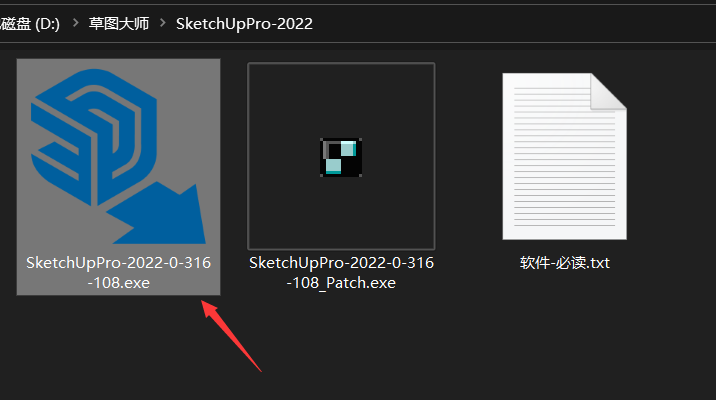716x400 pixels.
Task: Click the SketchUpPro-2022-0-316-108.exe file name label
Action: pos(118,273)
